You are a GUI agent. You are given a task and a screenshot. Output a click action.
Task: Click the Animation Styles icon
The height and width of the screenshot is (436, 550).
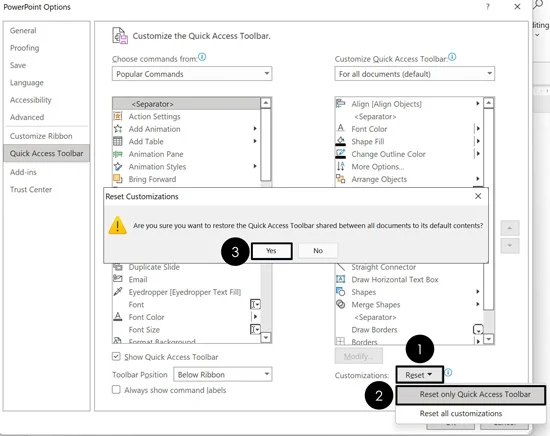[x=118, y=167]
